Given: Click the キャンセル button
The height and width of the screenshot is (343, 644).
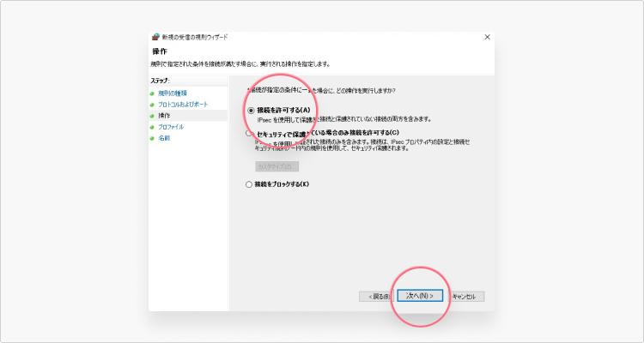Looking at the screenshot, I should click(x=465, y=296).
